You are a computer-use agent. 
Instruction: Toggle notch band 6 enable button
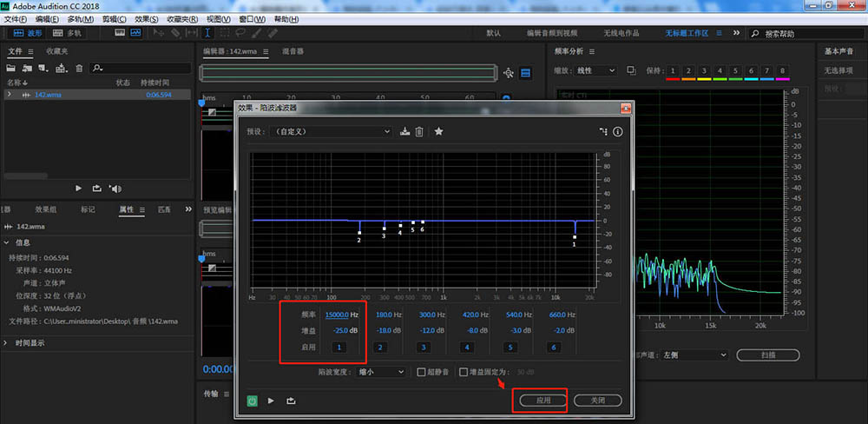[554, 348]
